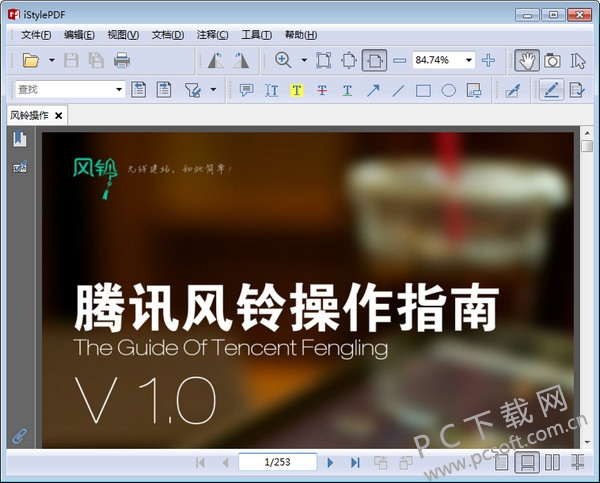
Task: Go to the last page
Action: coord(355,462)
